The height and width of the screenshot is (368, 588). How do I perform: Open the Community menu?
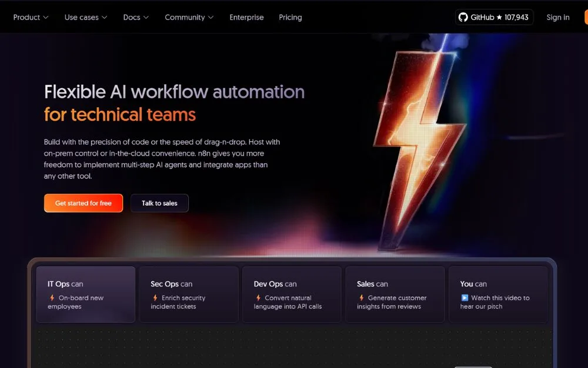pyautogui.click(x=189, y=17)
